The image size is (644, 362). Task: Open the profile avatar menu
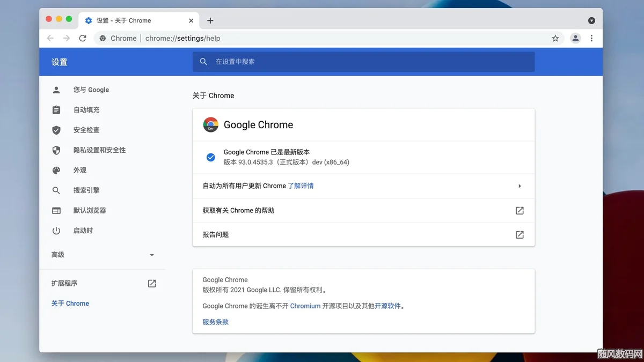point(575,38)
